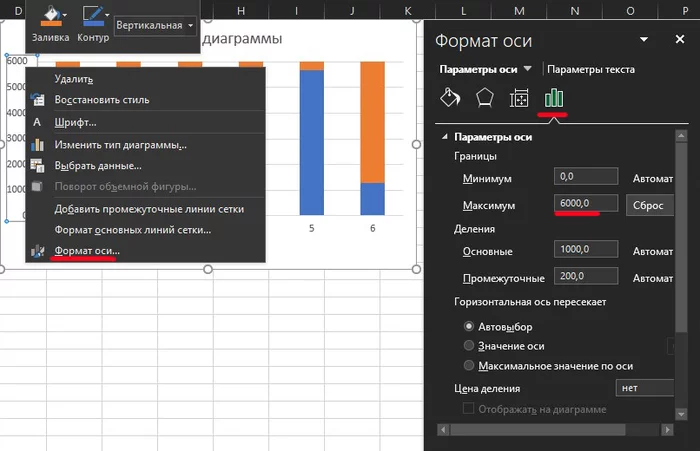Collapse the Параметры оси section
The width and height of the screenshot is (700, 451).
(x=444, y=137)
